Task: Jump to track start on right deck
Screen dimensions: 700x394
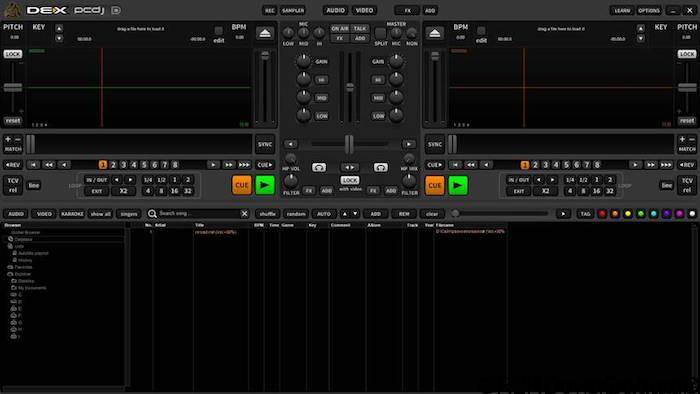Action: 455,165
